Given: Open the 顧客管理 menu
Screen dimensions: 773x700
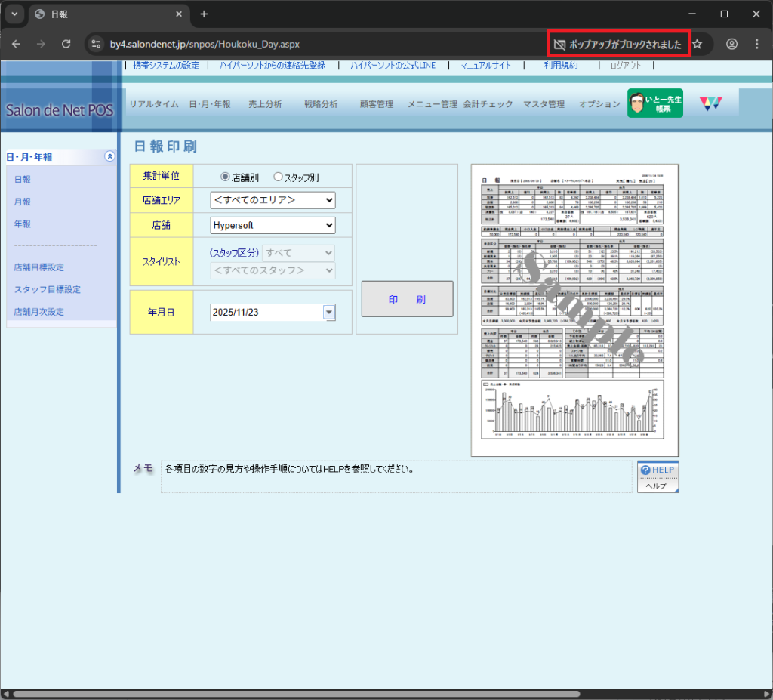Looking at the screenshot, I should coord(377,104).
